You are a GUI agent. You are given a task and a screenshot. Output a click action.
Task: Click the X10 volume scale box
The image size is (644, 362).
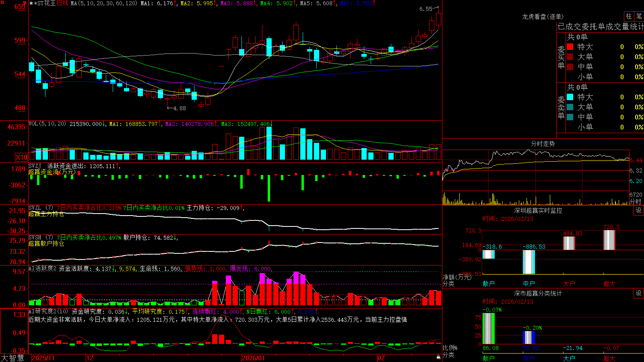tap(21, 157)
